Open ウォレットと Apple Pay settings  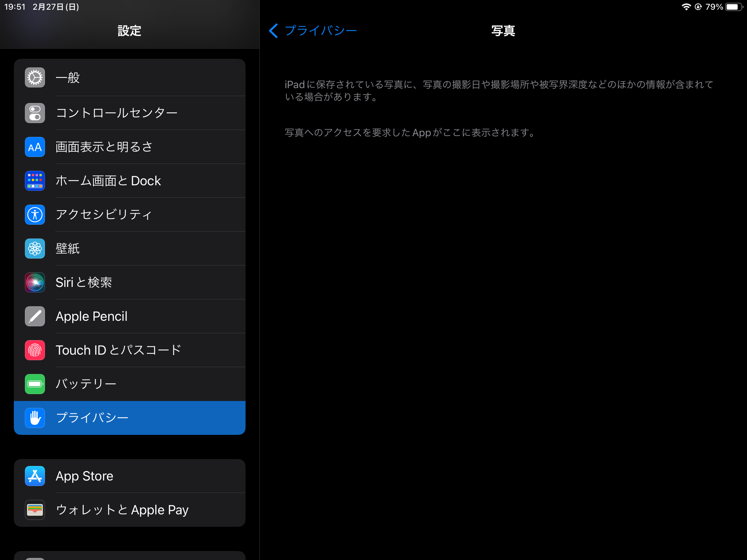point(122,510)
